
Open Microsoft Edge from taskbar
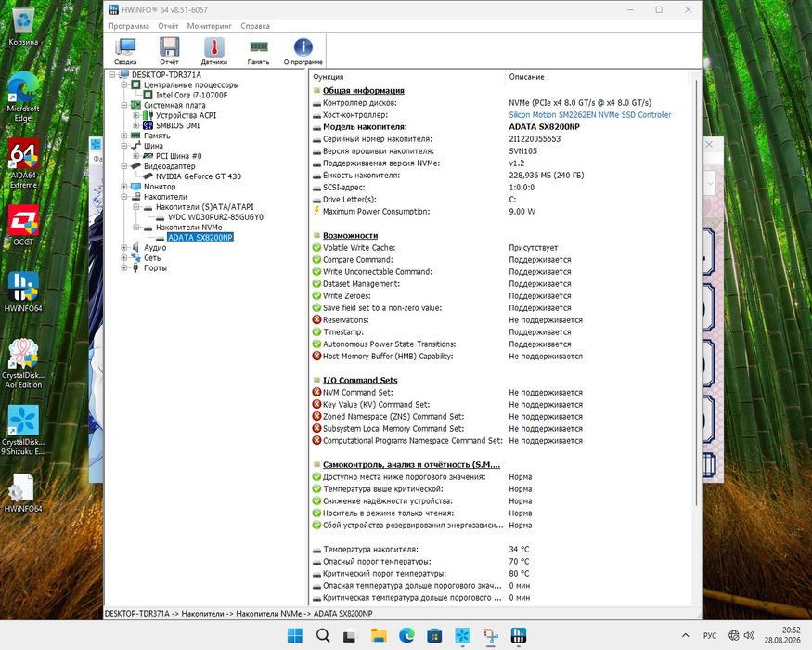coord(406,635)
